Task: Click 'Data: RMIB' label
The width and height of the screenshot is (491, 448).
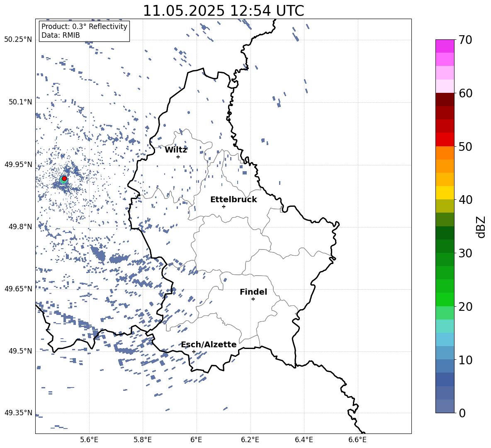Action: point(61,35)
